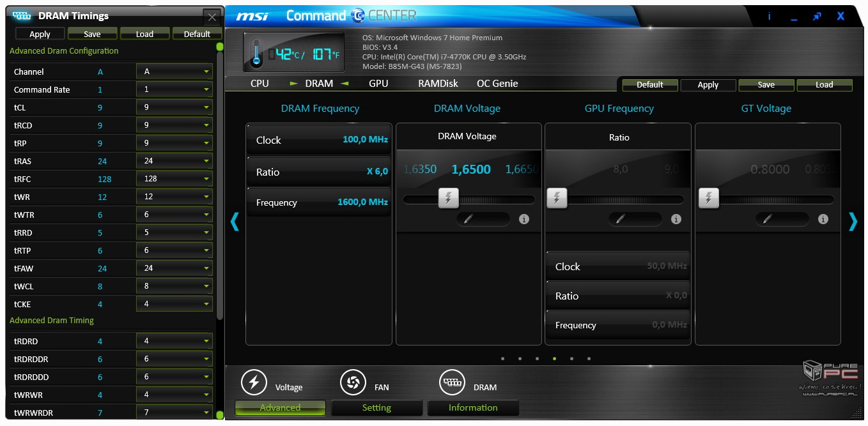
Task: Open the tWTR value dropdown
Action: pos(174,215)
